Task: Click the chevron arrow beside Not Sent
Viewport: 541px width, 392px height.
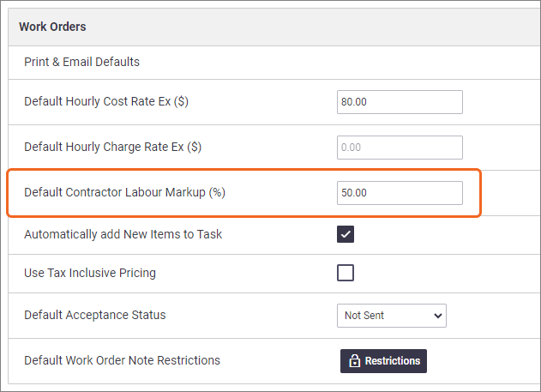Action: click(438, 316)
